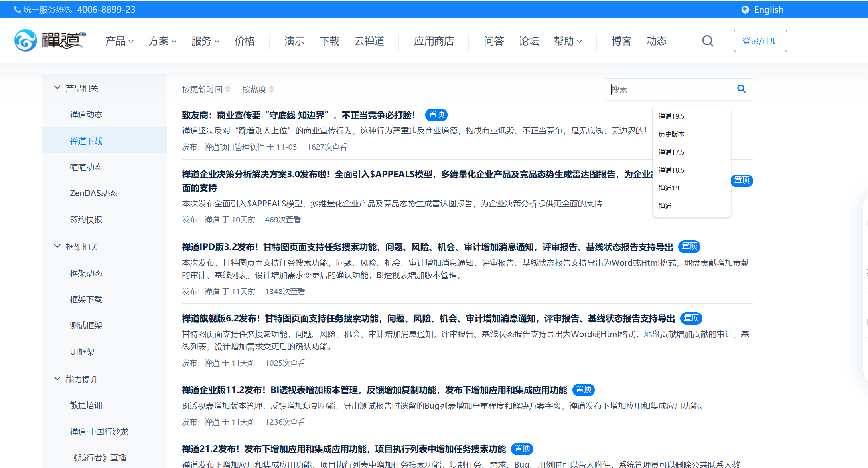This screenshot has height=468, width=868.
Task: Select 框架动态 in sidebar
Action: click(x=86, y=273)
